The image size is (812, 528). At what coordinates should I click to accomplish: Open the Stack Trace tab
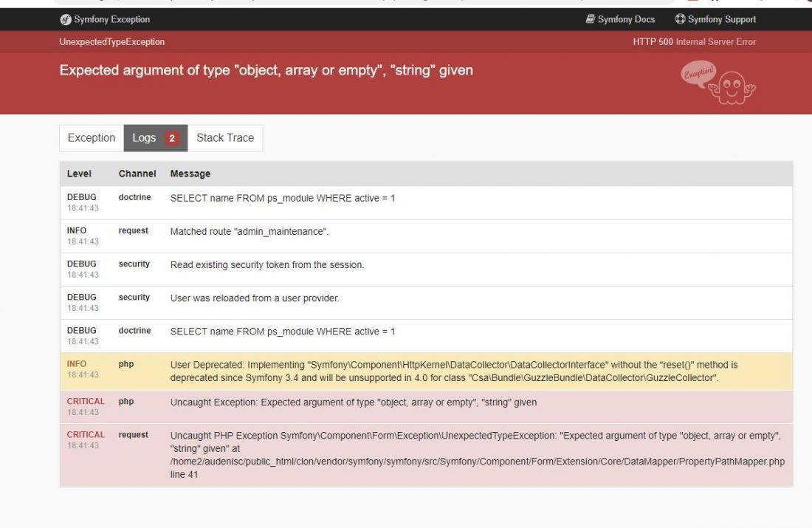225,138
